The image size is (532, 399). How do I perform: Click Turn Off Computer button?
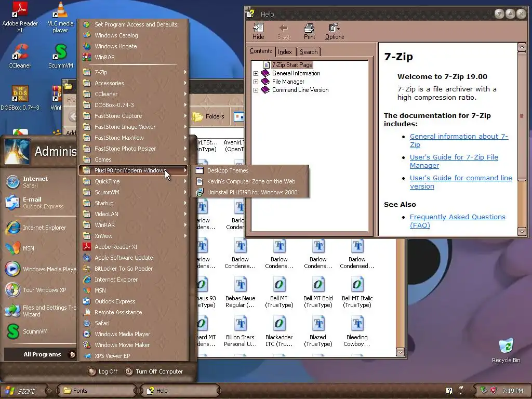[x=154, y=371]
